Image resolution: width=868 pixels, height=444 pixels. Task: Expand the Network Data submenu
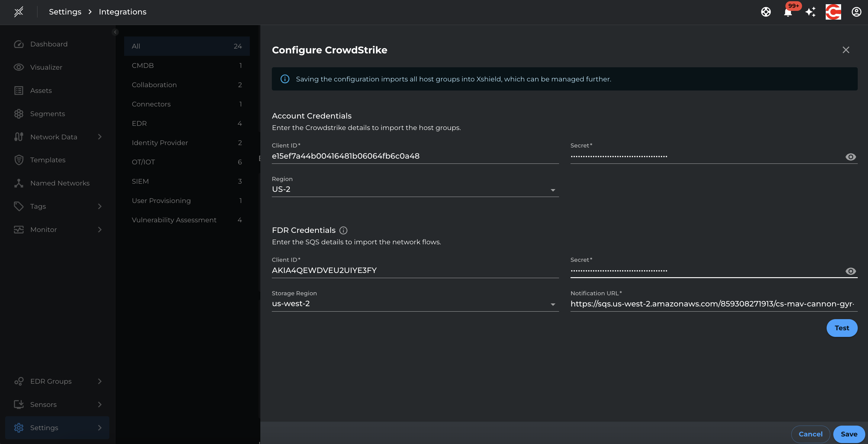pos(99,137)
